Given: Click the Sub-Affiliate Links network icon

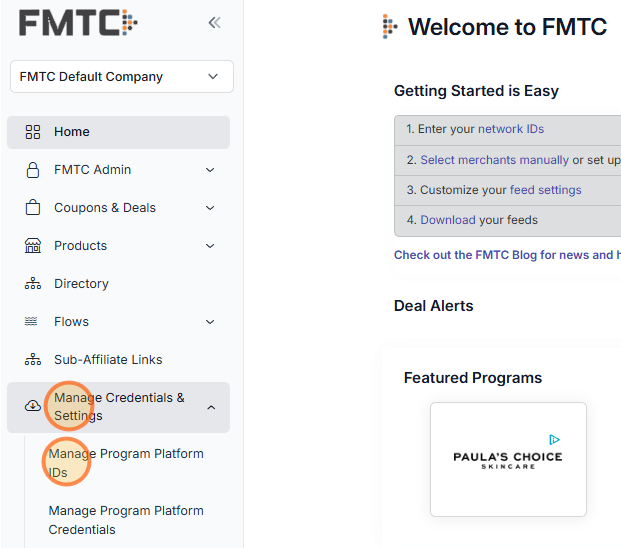Looking at the screenshot, I should 33,360.
